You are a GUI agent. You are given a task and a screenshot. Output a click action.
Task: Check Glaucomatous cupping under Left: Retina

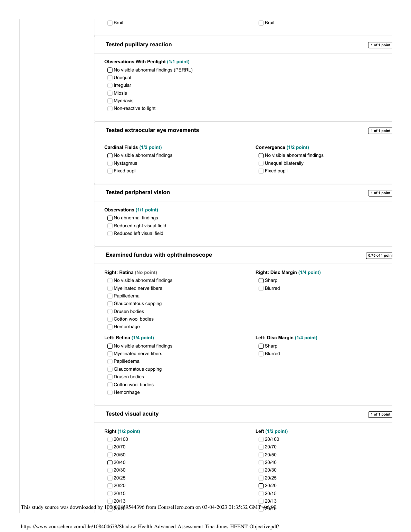click(x=110, y=369)
